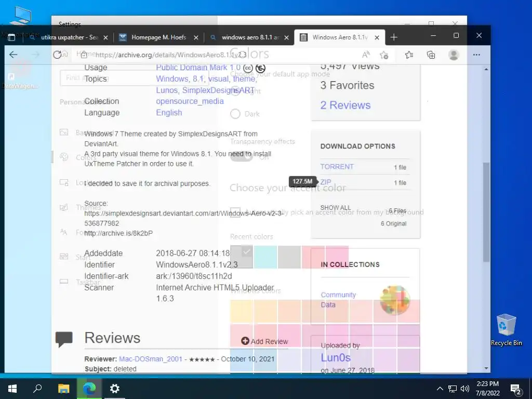Open uploader Lun0s profile link

(336, 357)
